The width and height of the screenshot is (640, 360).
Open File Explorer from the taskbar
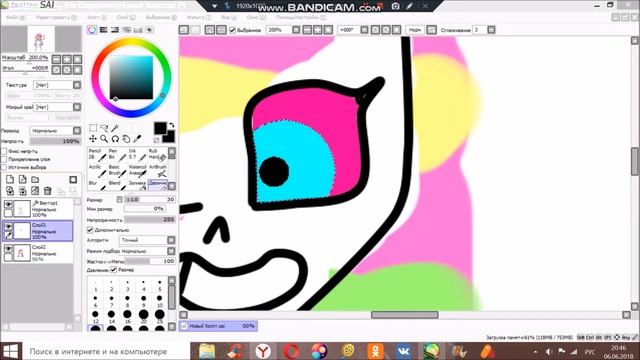pos(207,351)
